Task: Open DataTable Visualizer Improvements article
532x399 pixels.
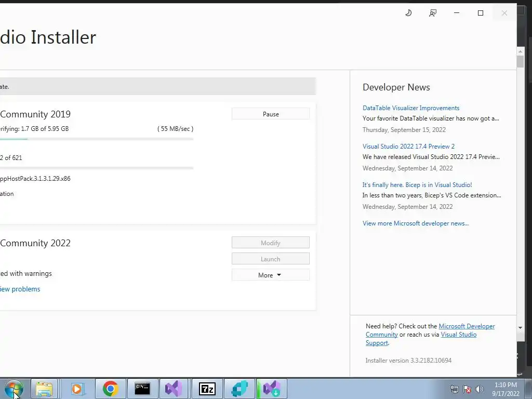Action: tap(411, 108)
